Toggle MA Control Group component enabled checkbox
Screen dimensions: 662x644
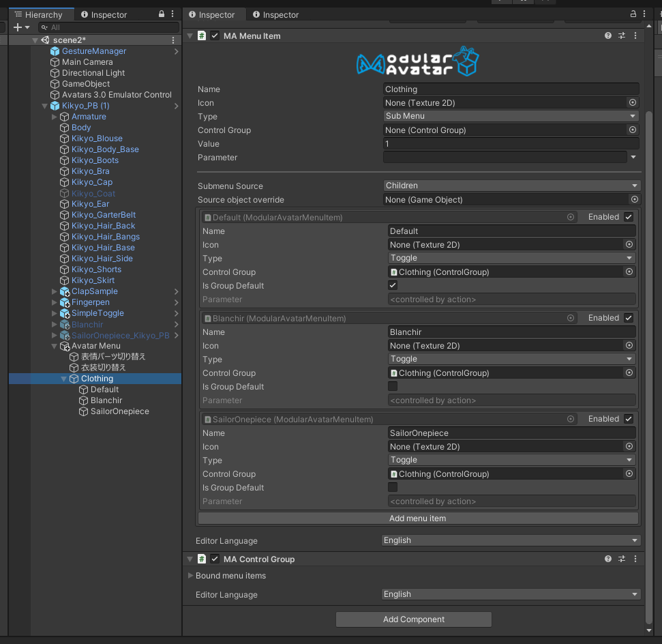(215, 559)
